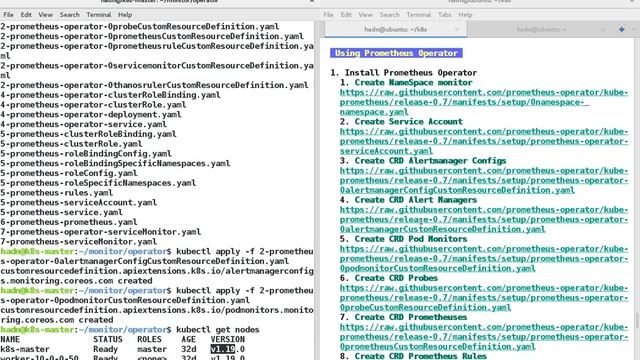Open Search menu in right terminal window

pyautogui.click(x=389, y=15)
